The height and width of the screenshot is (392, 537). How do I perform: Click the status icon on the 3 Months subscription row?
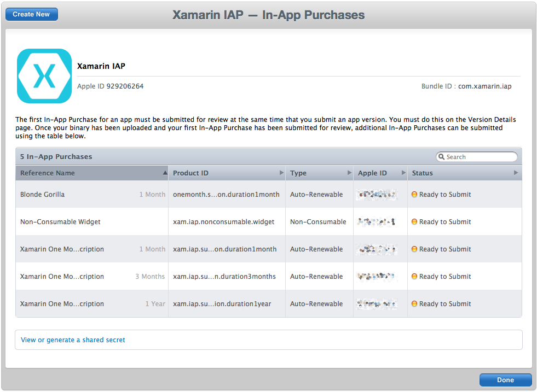[x=414, y=276]
